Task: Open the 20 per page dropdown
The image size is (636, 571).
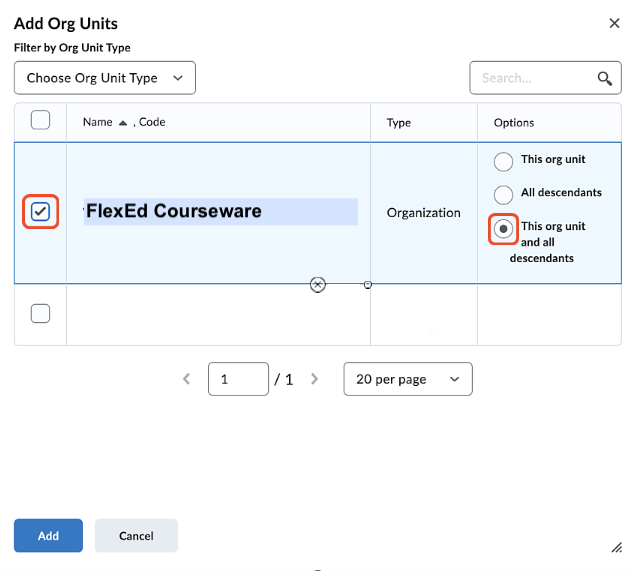Action: 408,379
